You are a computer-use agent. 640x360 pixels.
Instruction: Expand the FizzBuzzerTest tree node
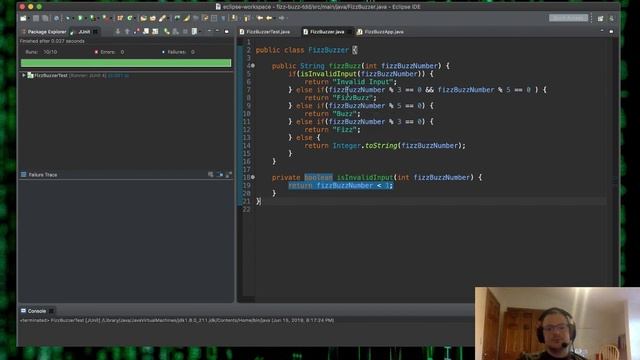tap(24, 75)
